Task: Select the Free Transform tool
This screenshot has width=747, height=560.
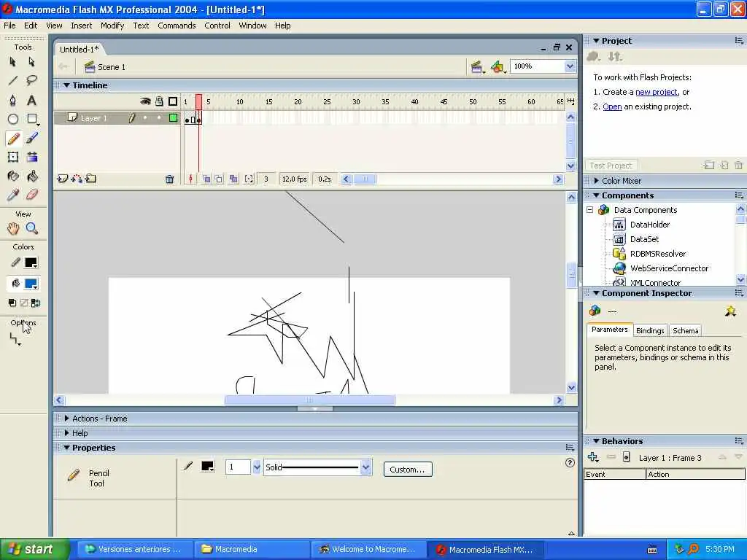Action: (x=13, y=157)
